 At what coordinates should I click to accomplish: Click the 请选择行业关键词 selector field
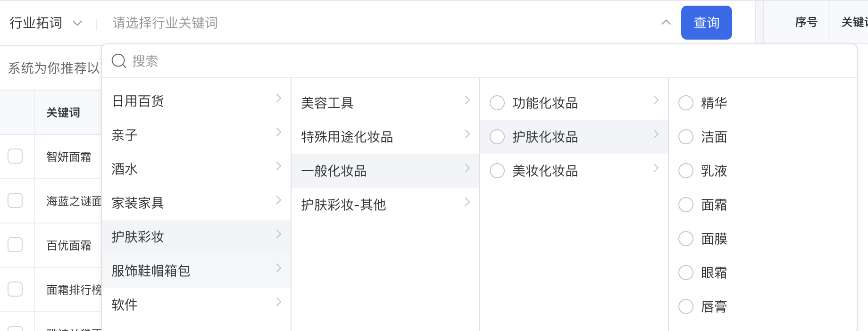pyautogui.click(x=377, y=23)
